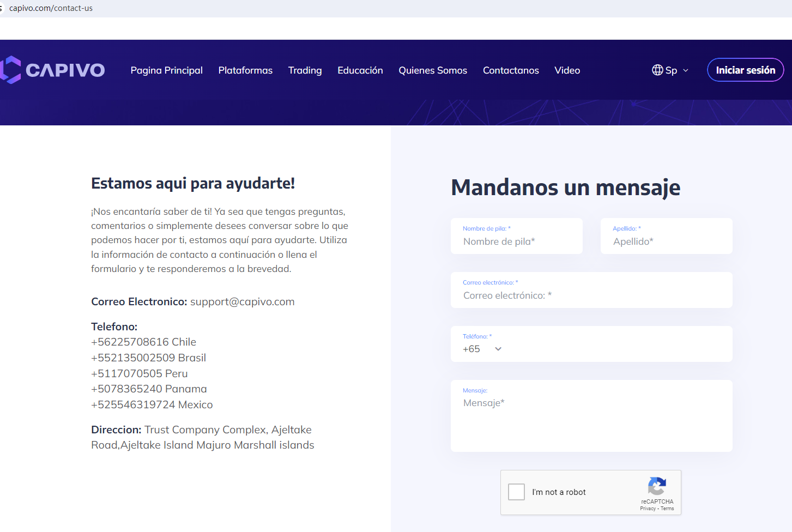Select the Trading menu item
The height and width of the screenshot is (532, 792).
[305, 70]
